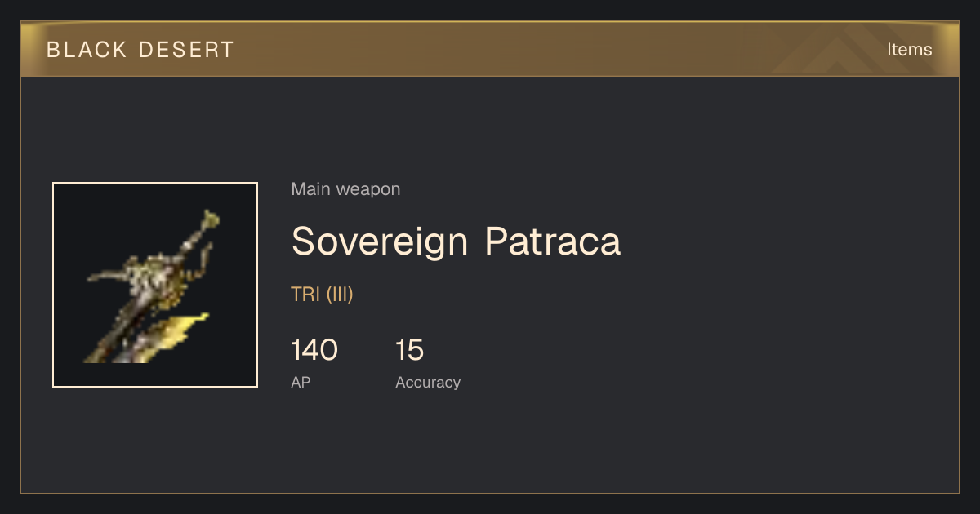The width and height of the screenshot is (980, 514).
Task: Click the word Patraca in title
Action: tap(553, 241)
